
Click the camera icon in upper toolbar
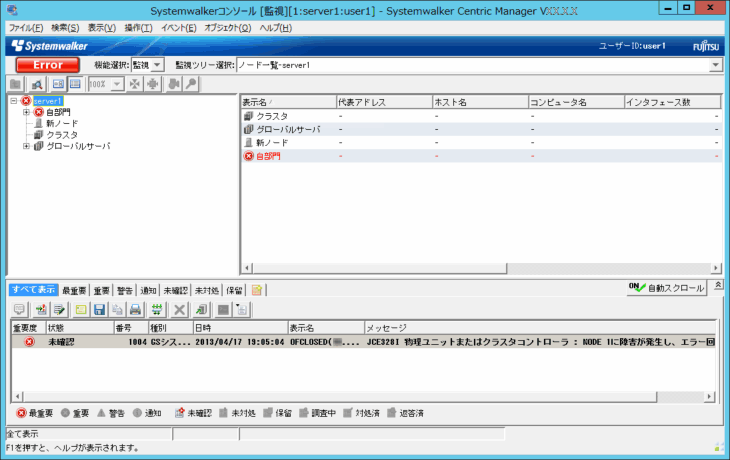pyautogui.click(x=174, y=84)
